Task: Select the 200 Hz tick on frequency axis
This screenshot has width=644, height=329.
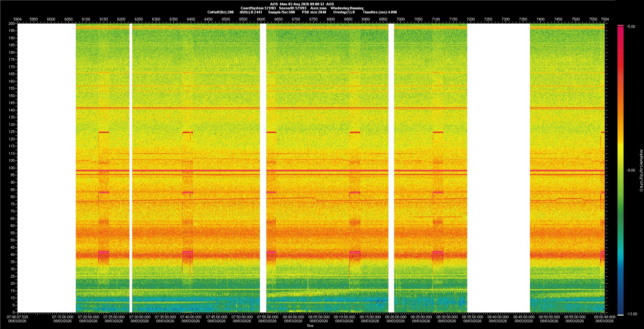Action: 12,23
